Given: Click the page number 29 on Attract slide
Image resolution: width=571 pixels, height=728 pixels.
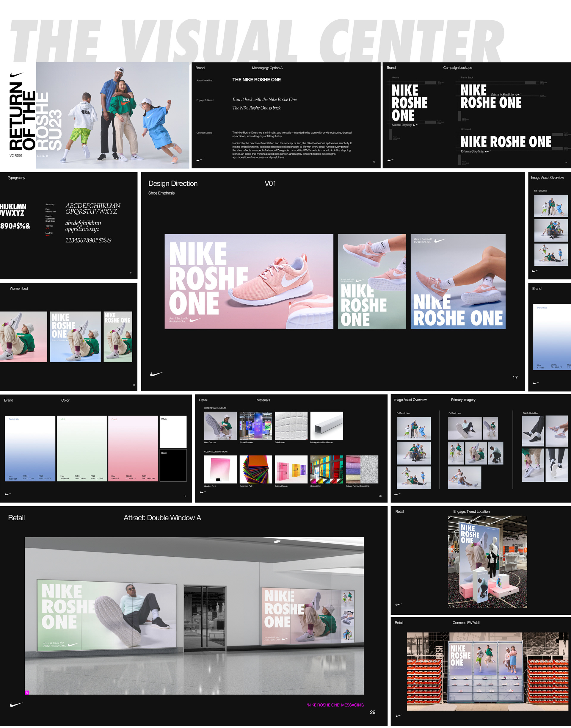Looking at the screenshot, I should [373, 712].
